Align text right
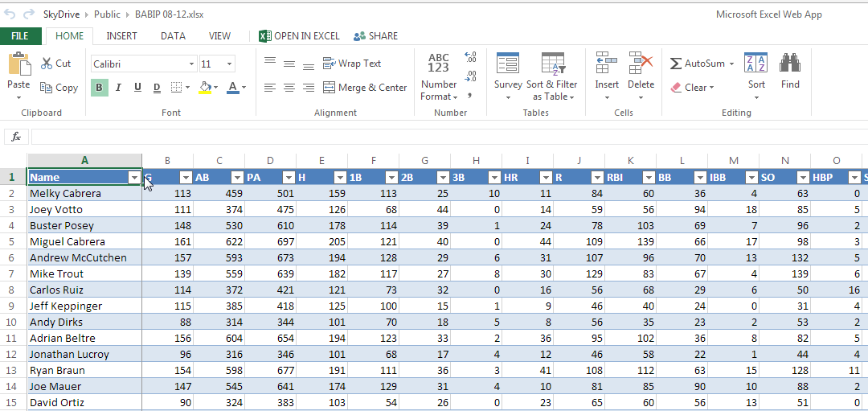 [x=309, y=88]
